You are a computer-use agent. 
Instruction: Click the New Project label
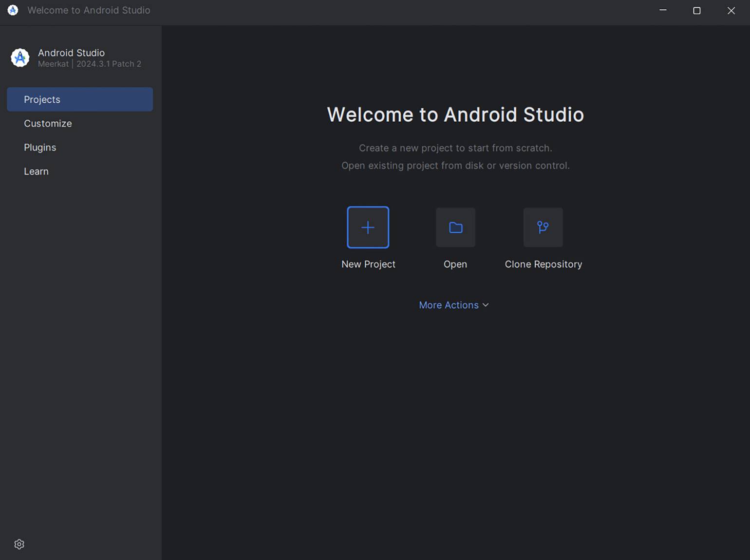368,264
